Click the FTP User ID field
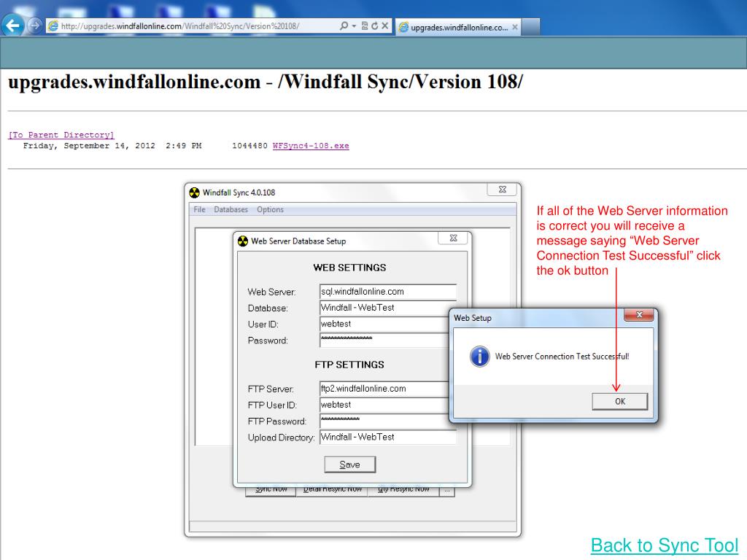747x560 pixels. click(x=385, y=405)
